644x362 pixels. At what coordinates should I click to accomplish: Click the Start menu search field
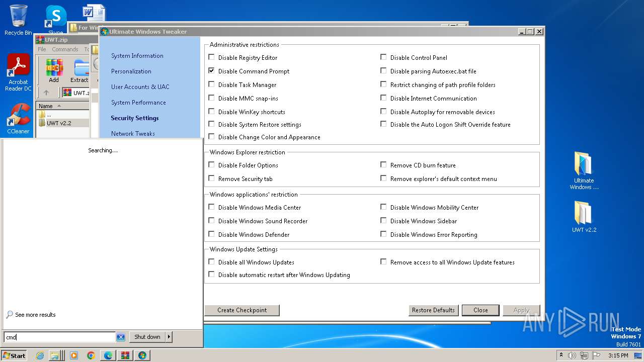[59, 337]
